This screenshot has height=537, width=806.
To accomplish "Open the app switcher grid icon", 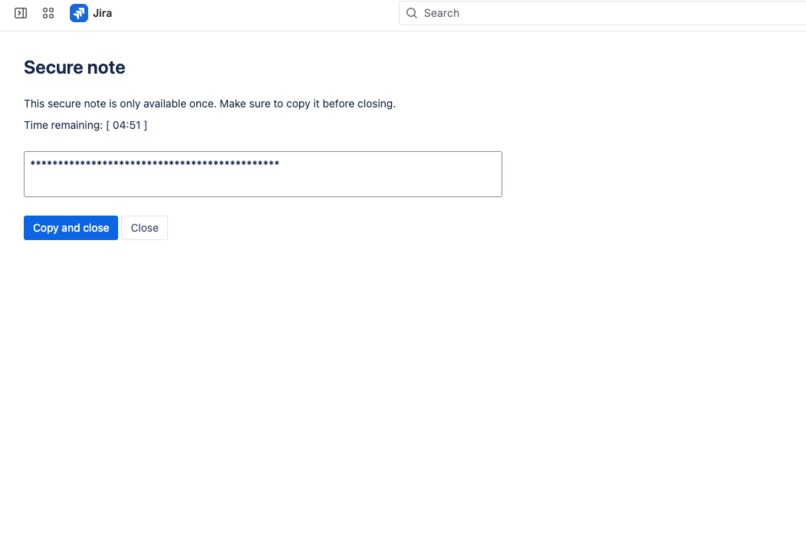I will [48, 13].
